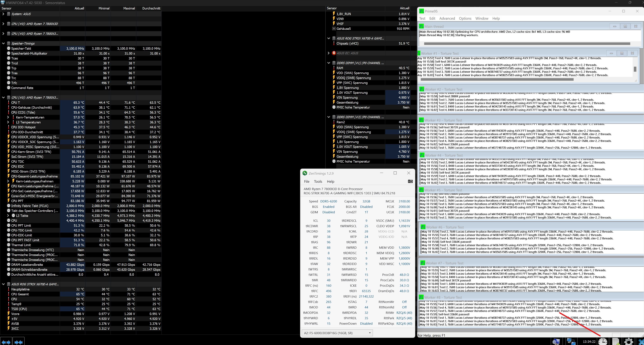Image resolution: width=644 pixels, height=345 pixels.
Task: Click the Main thread window icon in Prime95
Action: tap(421, 26)
